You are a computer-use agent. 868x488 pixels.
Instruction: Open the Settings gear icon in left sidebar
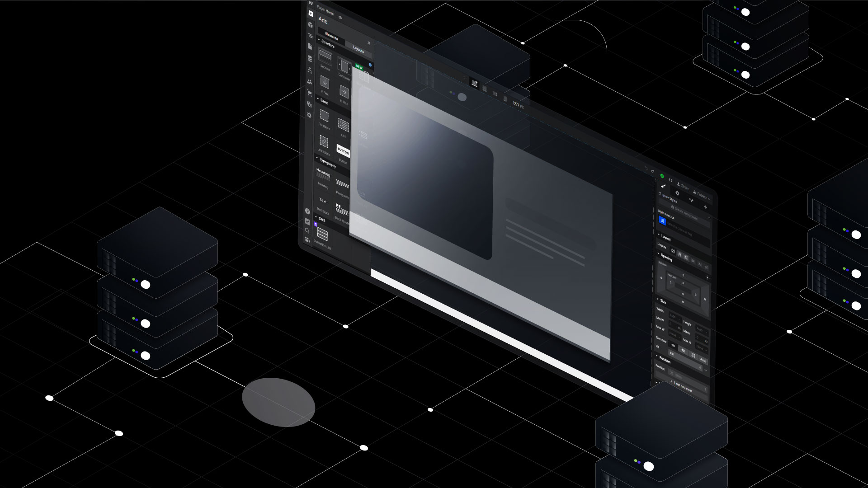pos(309,115)
